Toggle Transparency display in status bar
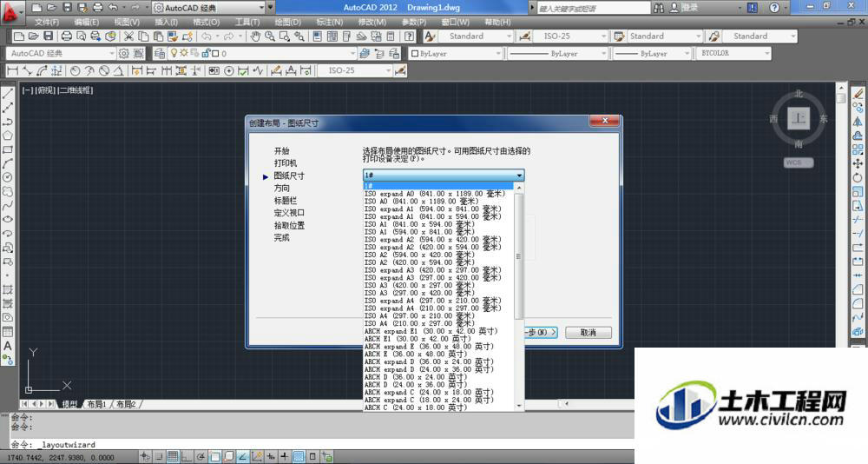This screenshot has height=464, width=868. tap(299, 457)
